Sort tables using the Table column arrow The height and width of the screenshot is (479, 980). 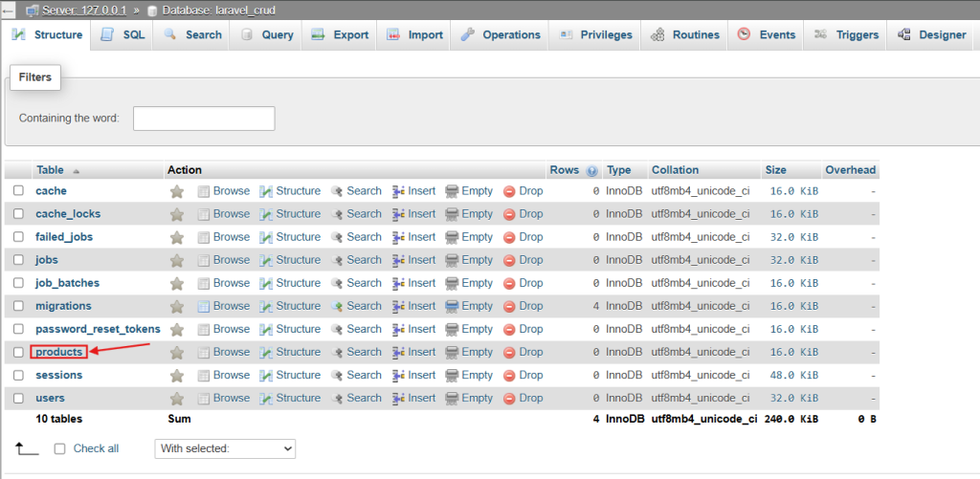point(77,170)
